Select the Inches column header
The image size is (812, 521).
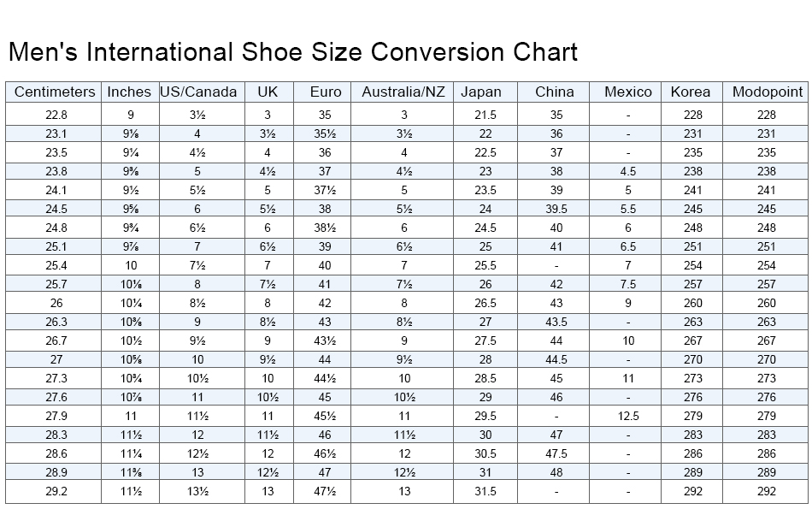pos(129,92)
